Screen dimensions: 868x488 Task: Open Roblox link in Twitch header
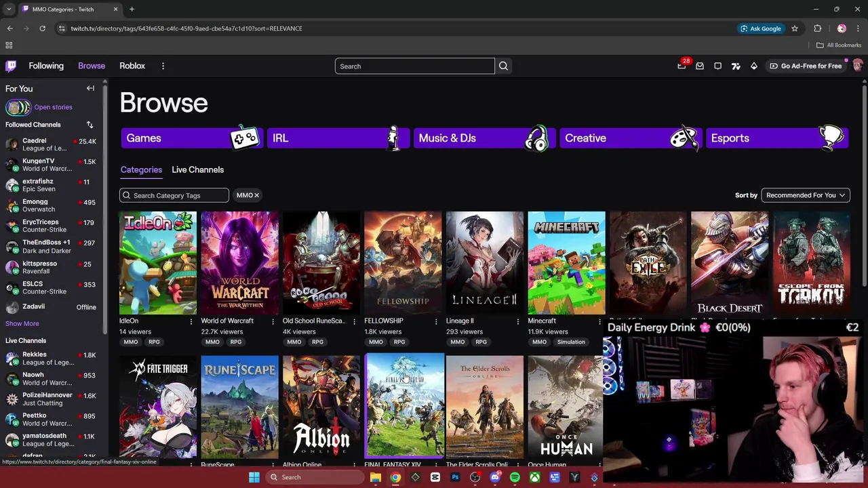click(x=132, y=66)
